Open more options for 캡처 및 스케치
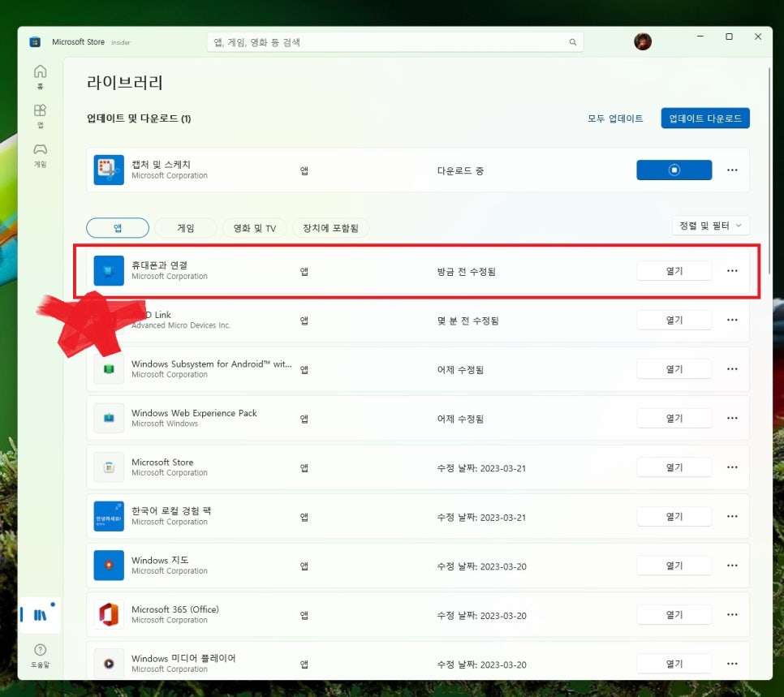784x697 pixels. (x=732, y=170)
